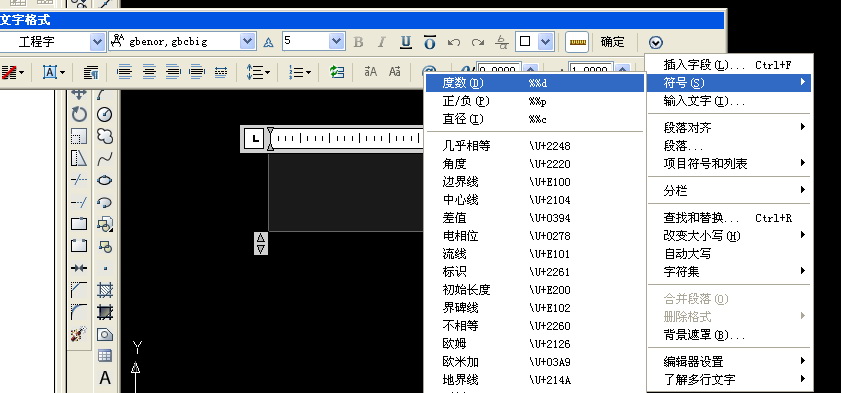Open the paragraph settings icon
Screen dimensions: 841x393
pyautogui.click(x=91, y=71)
